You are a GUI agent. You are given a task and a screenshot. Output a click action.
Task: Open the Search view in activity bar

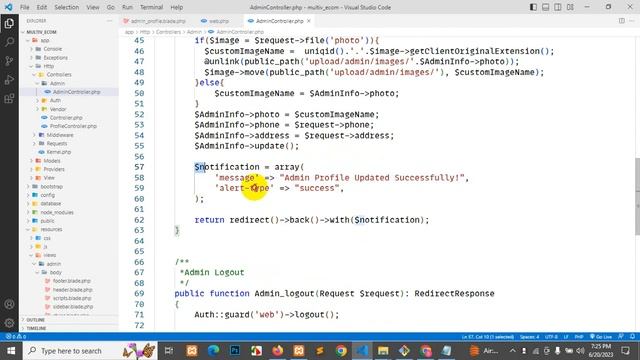pyautogui.click(x=9, y=42)
